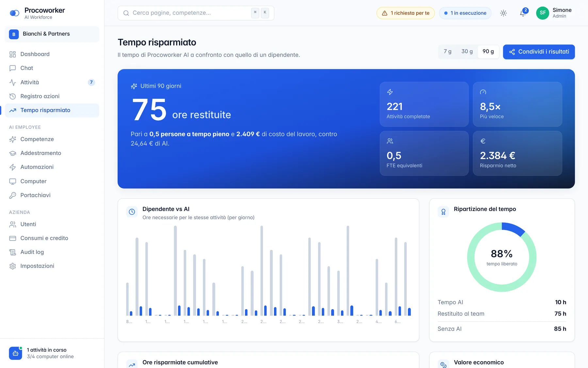
Task: Open the Portachiavi key icon
Action: 13,195
